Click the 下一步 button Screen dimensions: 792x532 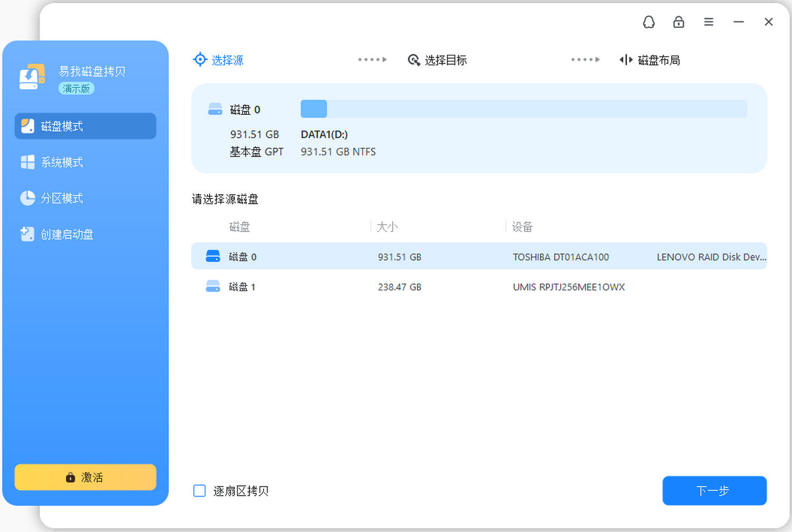(x=714, y=490)
